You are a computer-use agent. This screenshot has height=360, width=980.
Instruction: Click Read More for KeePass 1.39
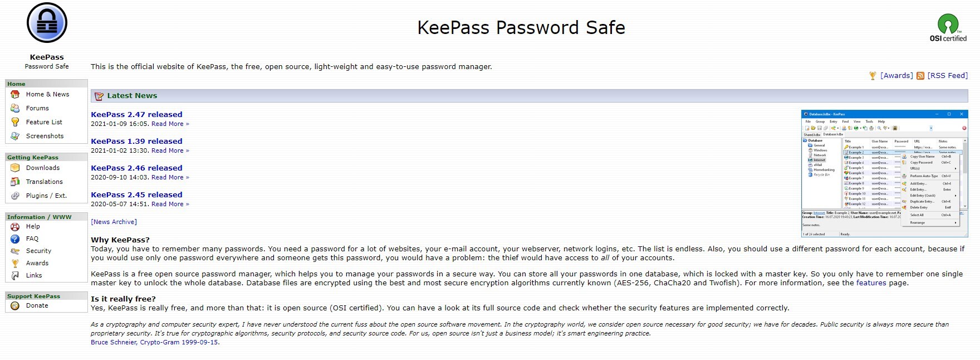tap(170, 150)
